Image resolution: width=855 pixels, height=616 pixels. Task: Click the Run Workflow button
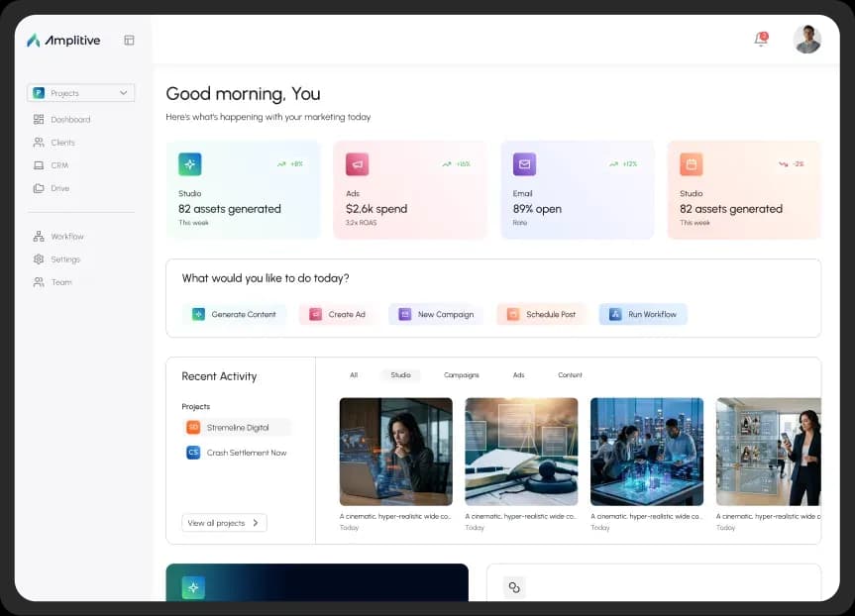643,314
